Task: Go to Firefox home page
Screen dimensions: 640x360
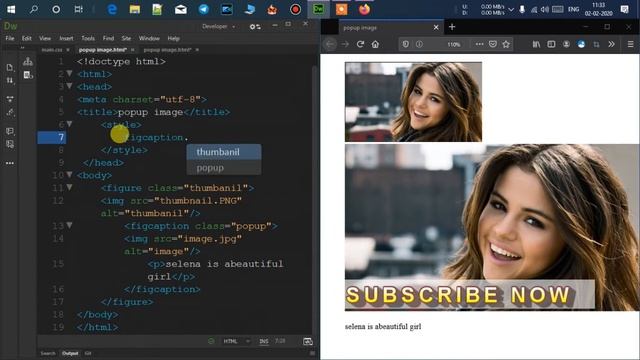Action: point(375,44)
